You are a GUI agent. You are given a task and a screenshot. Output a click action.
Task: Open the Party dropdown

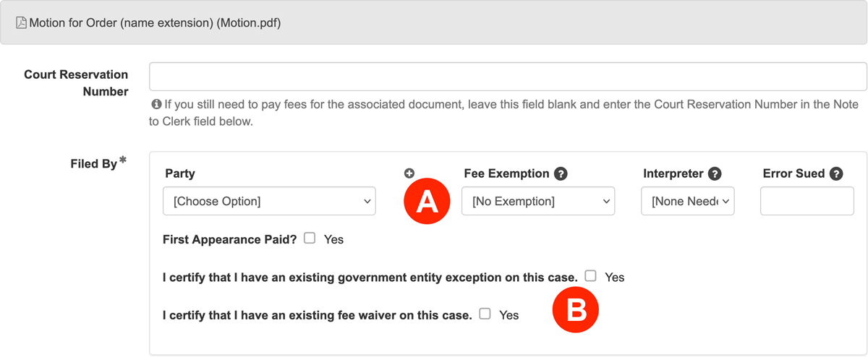point(269,202)
